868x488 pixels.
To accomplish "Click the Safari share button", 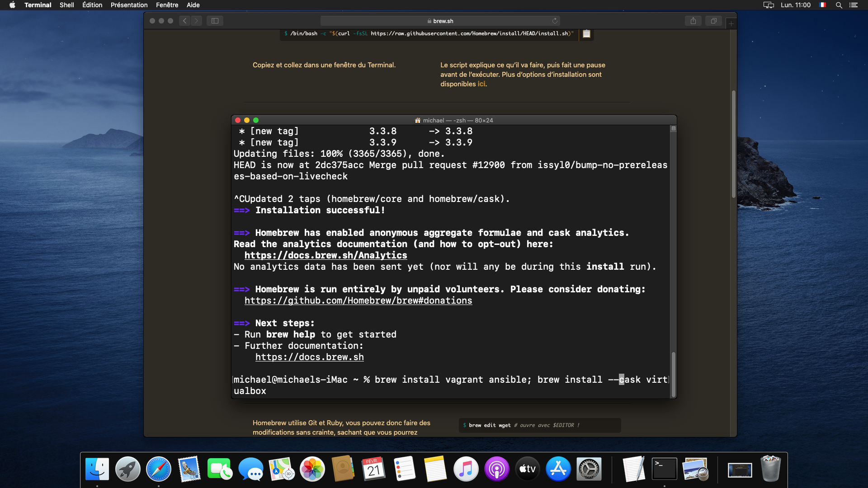I will (x=693, y=21).
